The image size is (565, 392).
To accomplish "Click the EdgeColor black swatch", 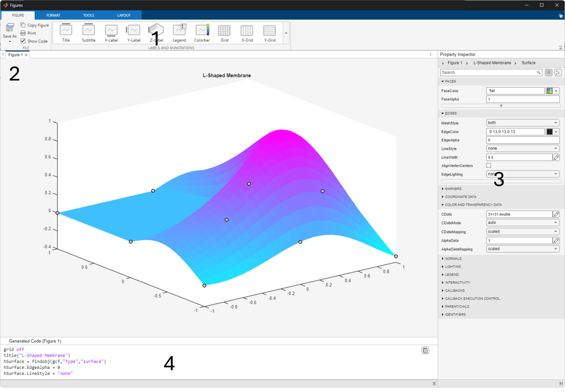I will [550, 132].
